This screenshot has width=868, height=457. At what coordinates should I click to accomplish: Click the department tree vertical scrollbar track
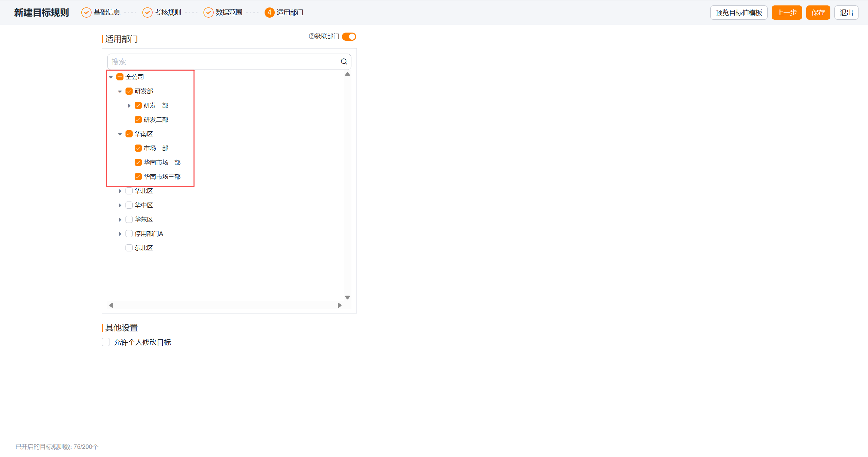(347, 186)
